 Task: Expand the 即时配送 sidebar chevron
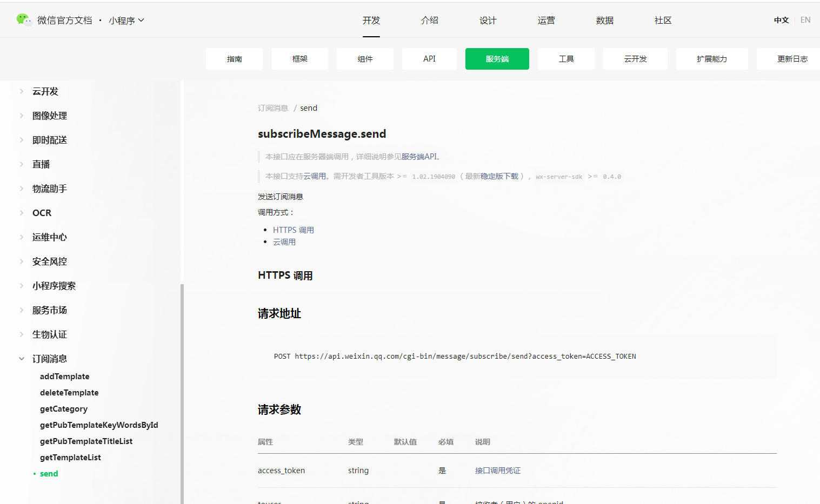pos(22,140)
